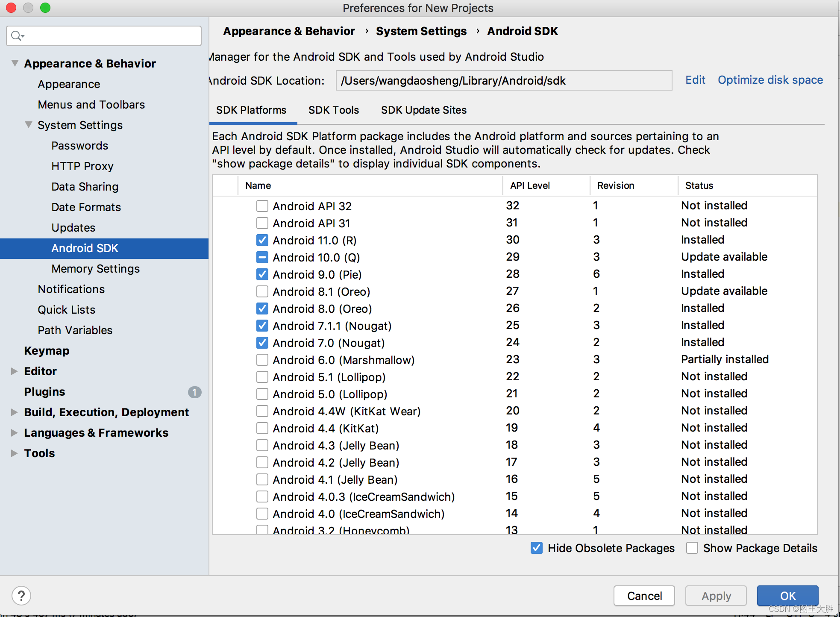Viewport: 840px width, 617px height.
Task: Click the Optimize disk space link
Action: 770,80
